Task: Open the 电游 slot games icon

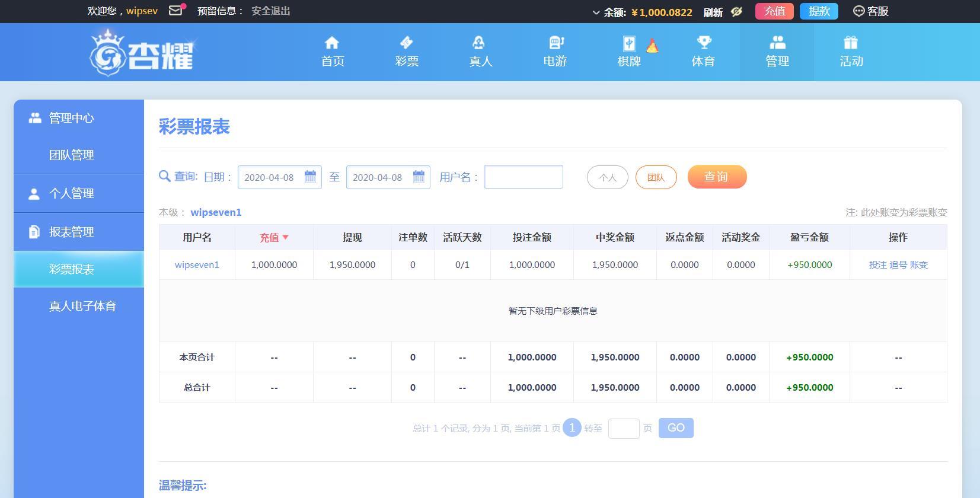Action: pos(555,43)
